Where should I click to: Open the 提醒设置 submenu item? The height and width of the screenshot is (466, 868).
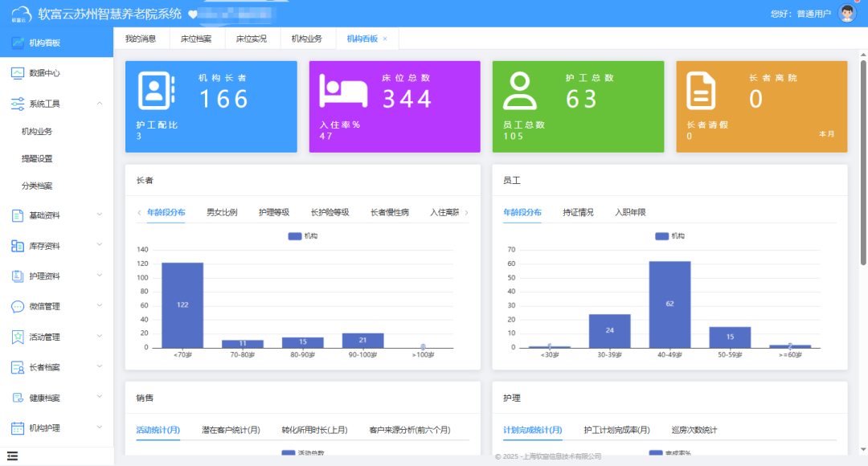click(37, 158)
